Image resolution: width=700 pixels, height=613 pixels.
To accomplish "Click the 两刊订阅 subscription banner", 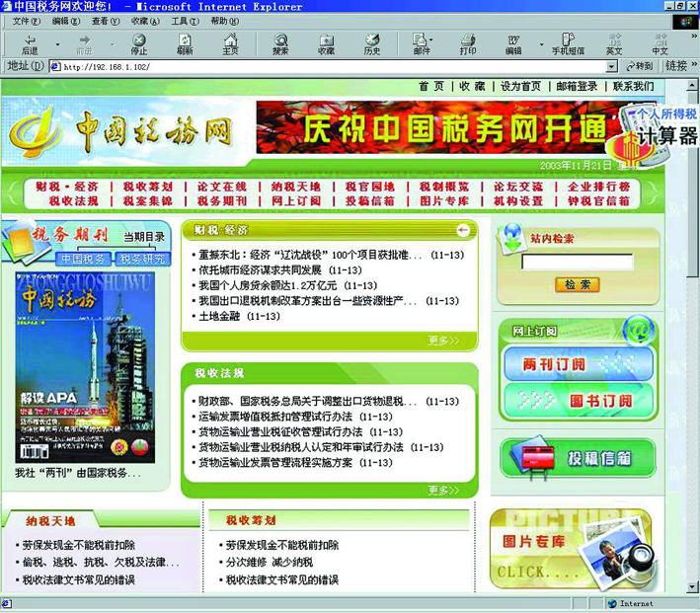I will tap(577, 363).
